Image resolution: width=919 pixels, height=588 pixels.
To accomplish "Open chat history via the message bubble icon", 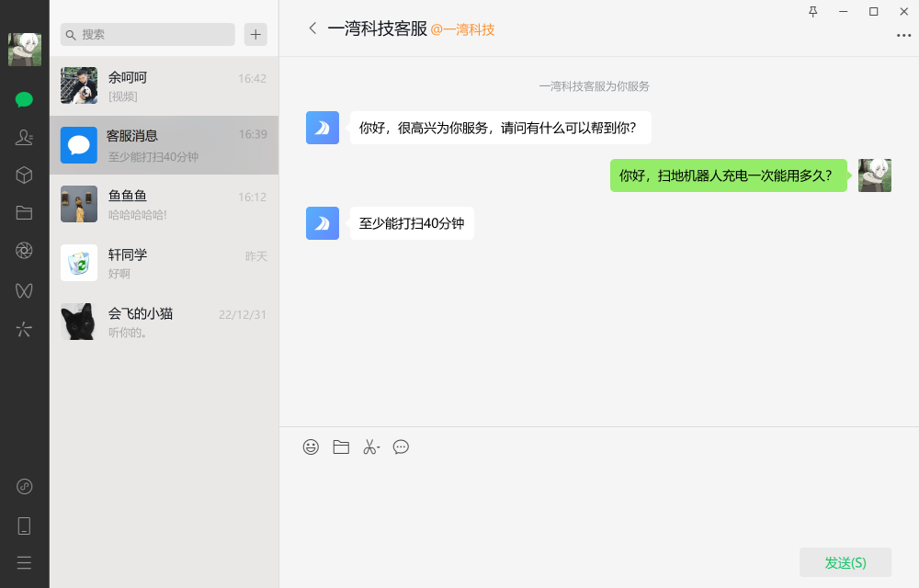I will pyautogui.click(x=401, y=447).
